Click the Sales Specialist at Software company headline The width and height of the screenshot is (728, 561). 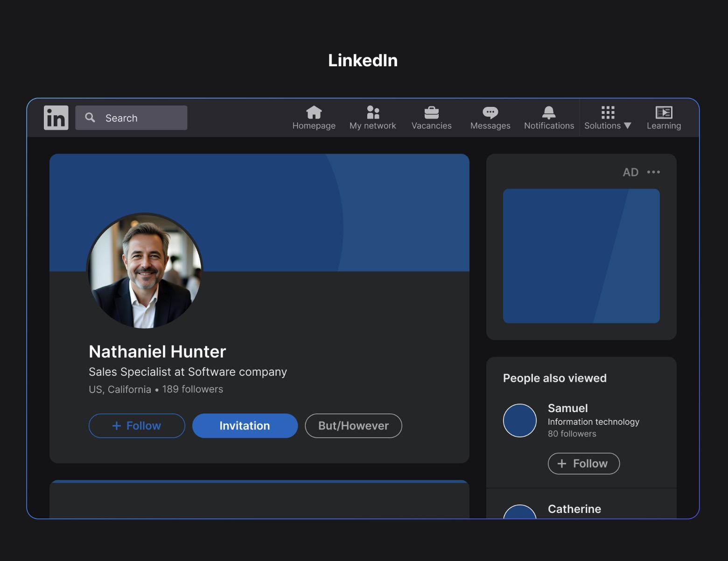[x=188, y=372]
